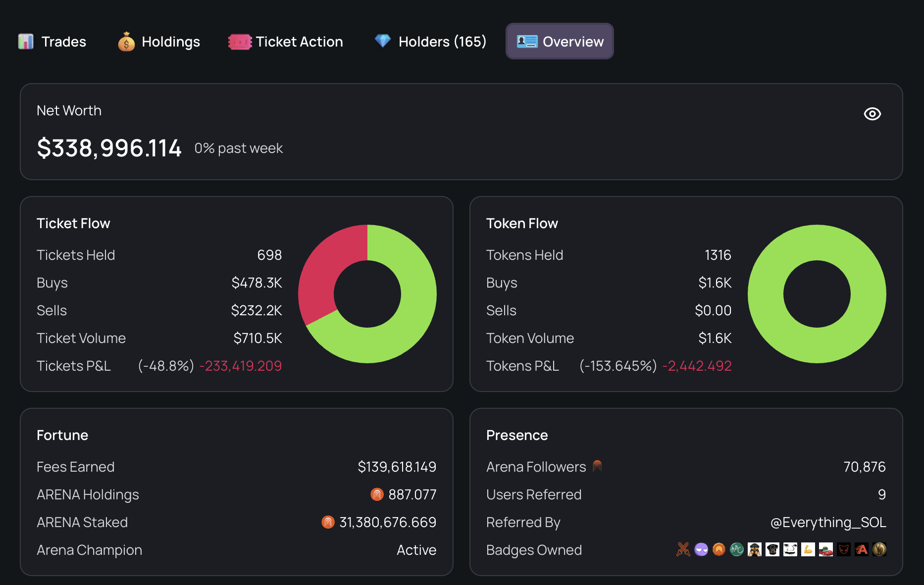The image size is (924, 585).
Task: Click the red pixelated letter A badge
Action: (862, 549)
